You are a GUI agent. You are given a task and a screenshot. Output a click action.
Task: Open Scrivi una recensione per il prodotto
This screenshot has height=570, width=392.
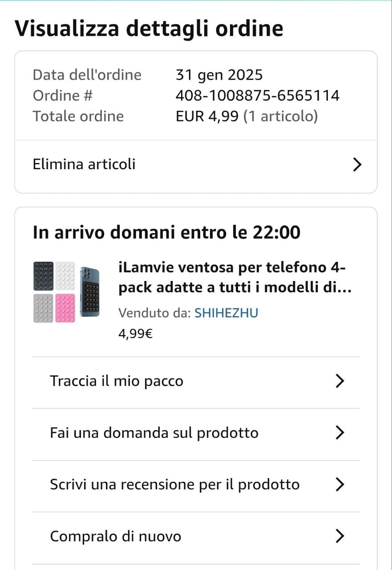174,484
